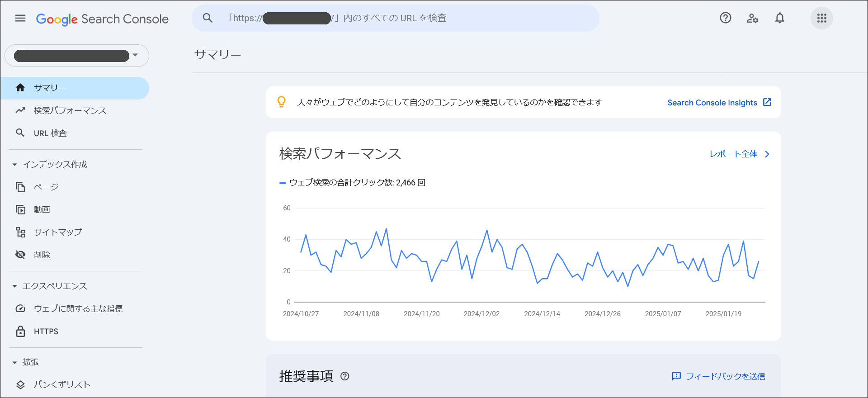Screen dimensions: 868x398
Task: Click the help icon next to 推奨事項
Action: click(345, 376)
